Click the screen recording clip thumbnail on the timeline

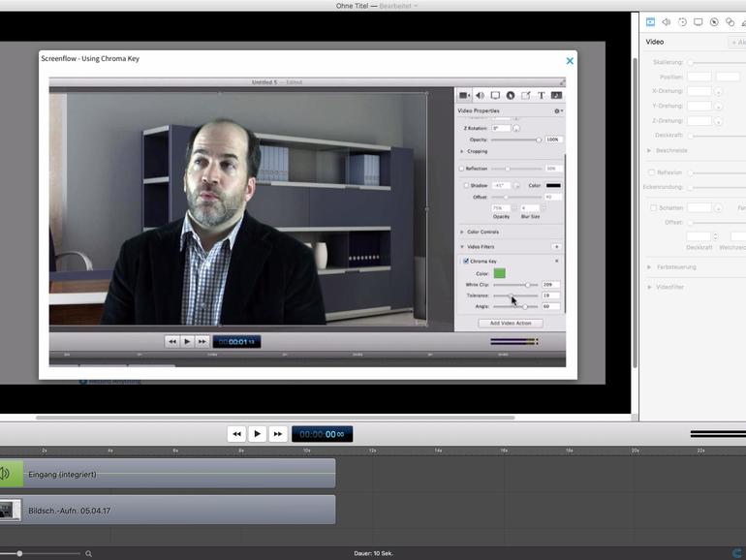(10, 510)
